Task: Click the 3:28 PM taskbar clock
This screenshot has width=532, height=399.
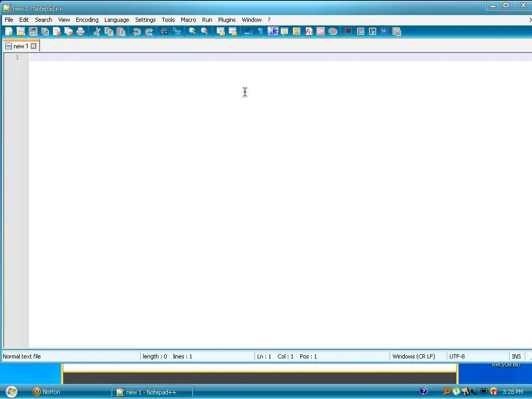Action: 513,392
